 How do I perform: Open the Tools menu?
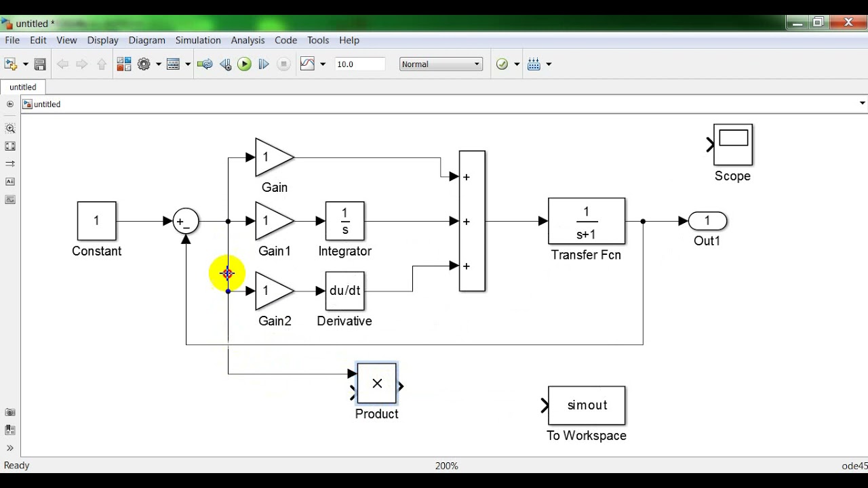click(318, 41)
